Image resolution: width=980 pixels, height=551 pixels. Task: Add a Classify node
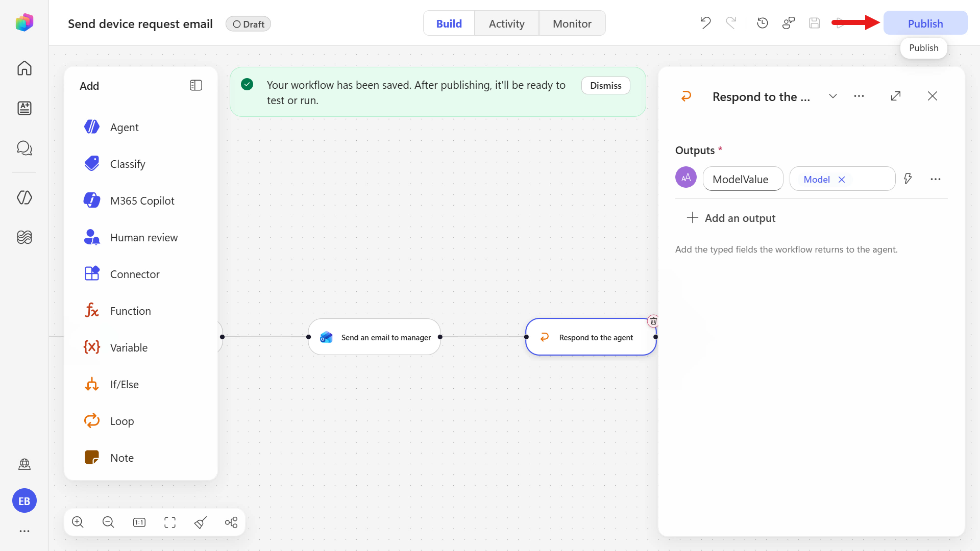[x=141, y=164]
